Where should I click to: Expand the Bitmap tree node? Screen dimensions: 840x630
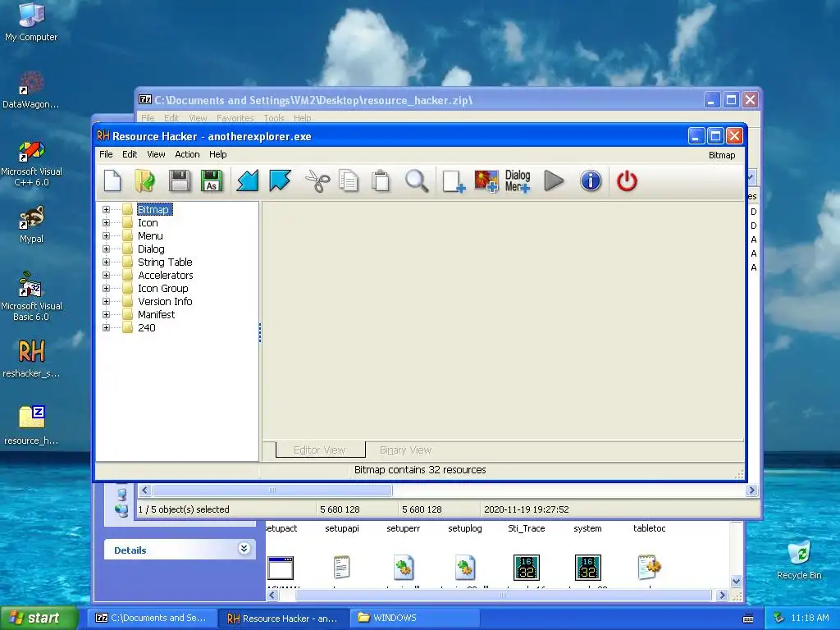106,209
